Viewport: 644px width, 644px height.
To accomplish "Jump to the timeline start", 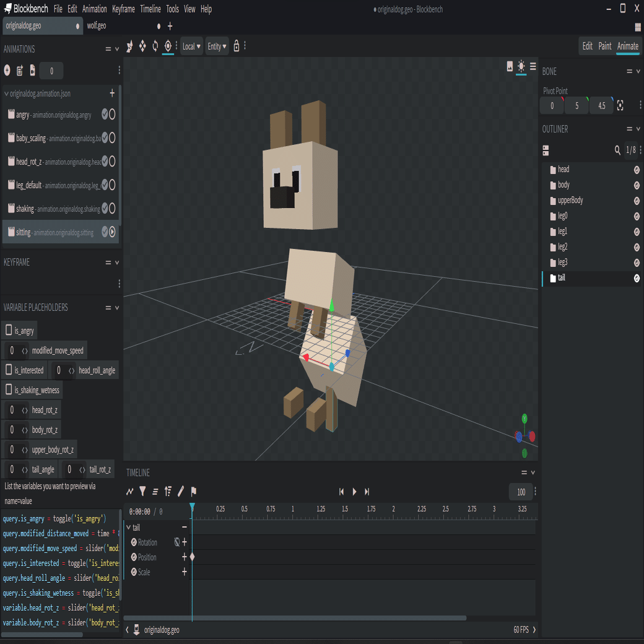I will coord(341,492).
